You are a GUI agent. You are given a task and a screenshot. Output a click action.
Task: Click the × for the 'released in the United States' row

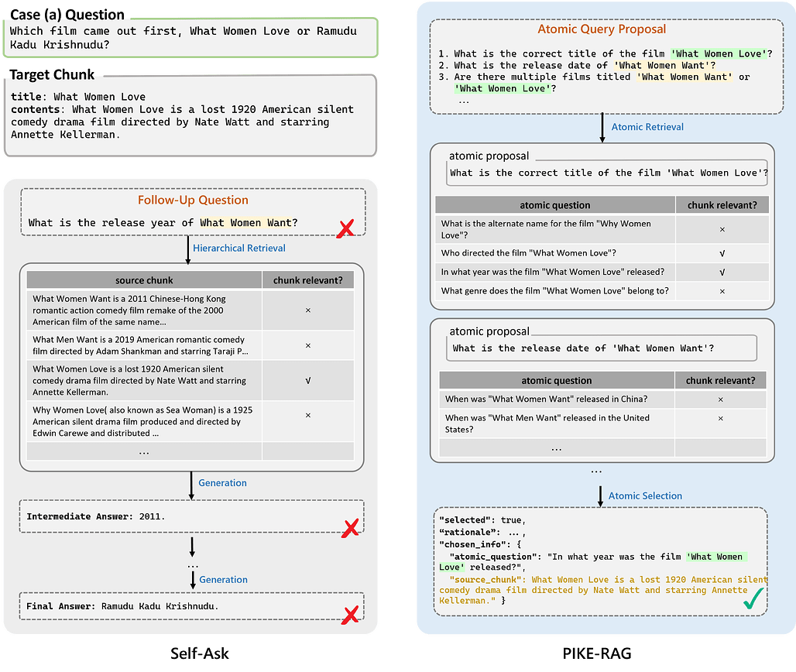click(720, 418)
